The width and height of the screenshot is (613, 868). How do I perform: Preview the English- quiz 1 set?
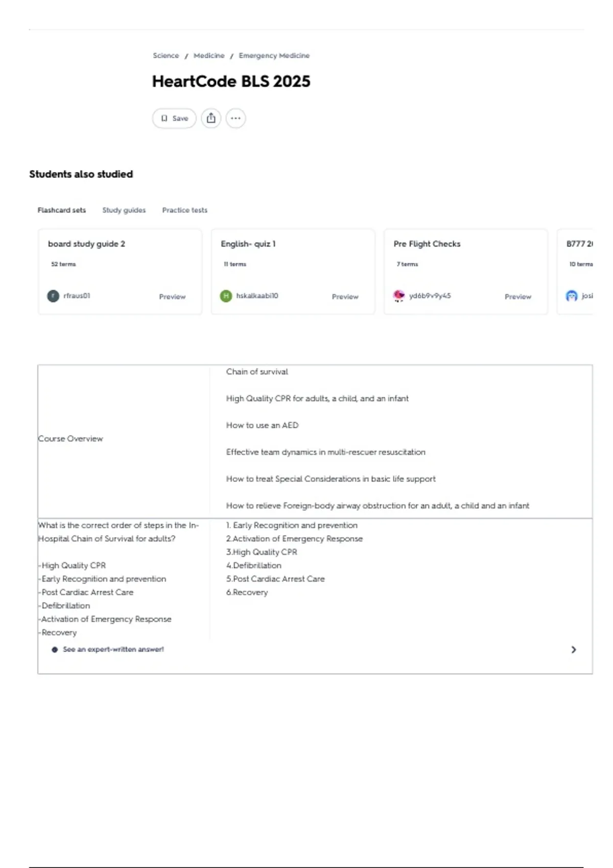(x=345, y=297)
